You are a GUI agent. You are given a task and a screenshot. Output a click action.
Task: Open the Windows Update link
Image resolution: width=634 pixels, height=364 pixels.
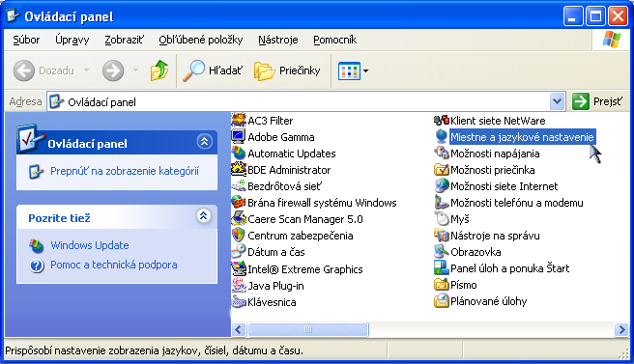pyautogui.click(x=90, y=245)
